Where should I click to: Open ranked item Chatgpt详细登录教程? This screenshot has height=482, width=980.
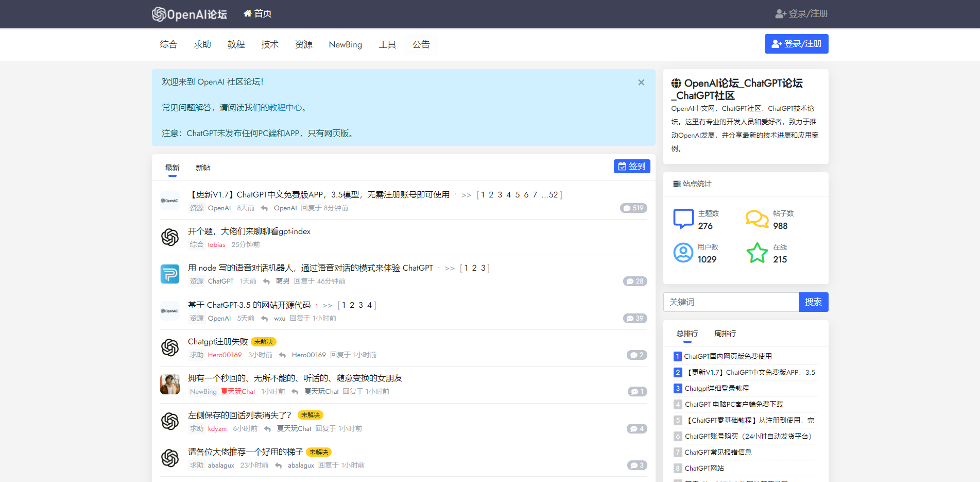click(x=717, y=389)
